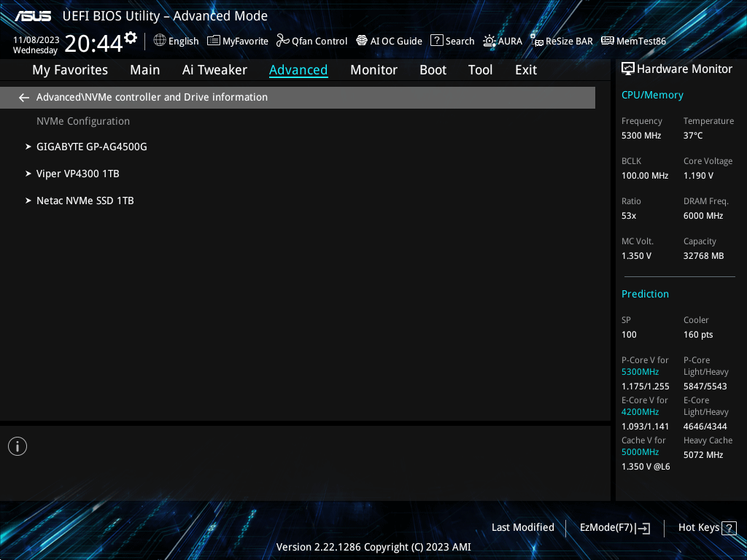Screen dimensions: 747x560
Task: Click the 6000 MHz DRAM frequency value
Action: click(703, 216)
